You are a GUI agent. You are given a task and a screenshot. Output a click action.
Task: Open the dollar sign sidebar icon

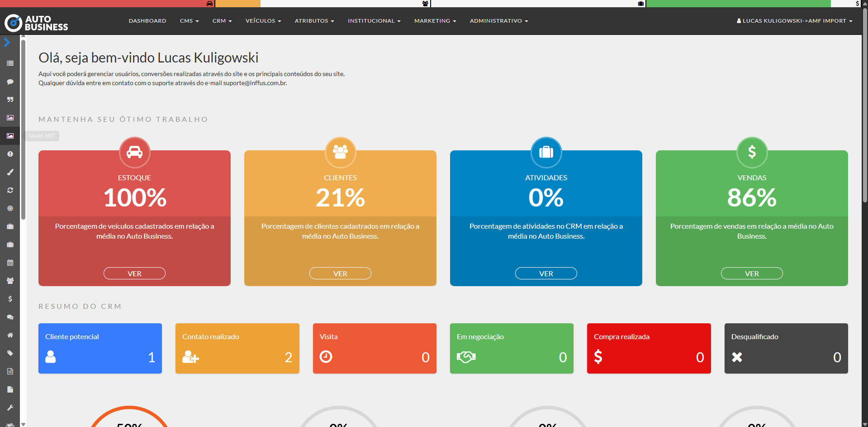[10, 299]
